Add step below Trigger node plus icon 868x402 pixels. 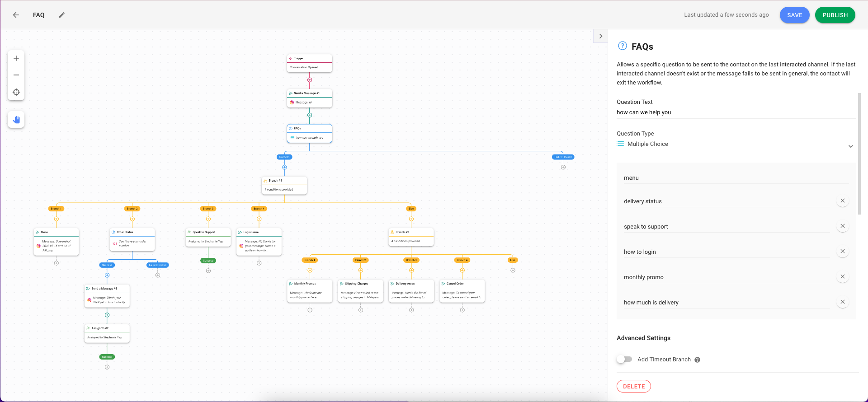pos(310,80)
